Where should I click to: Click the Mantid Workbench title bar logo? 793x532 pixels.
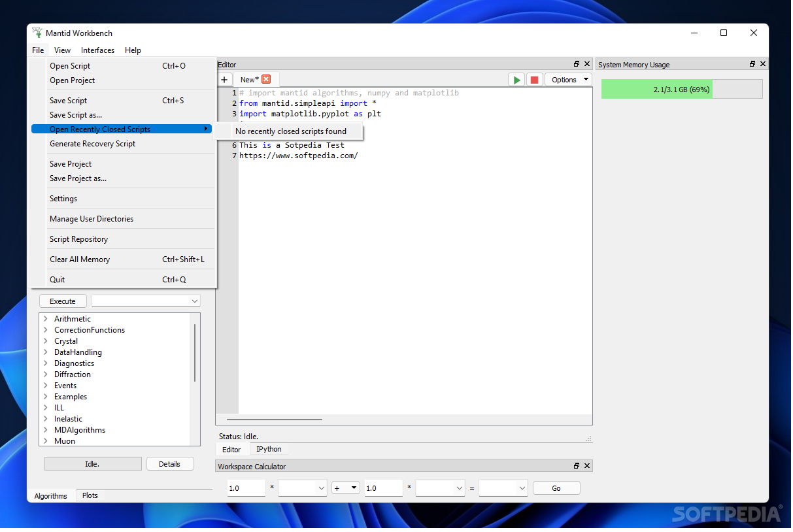(x=37, y=33)
